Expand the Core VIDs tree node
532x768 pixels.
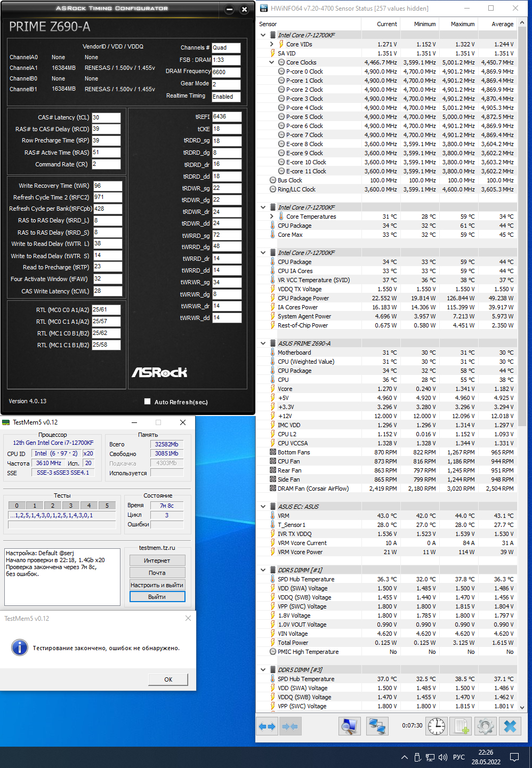pos(272,44)
